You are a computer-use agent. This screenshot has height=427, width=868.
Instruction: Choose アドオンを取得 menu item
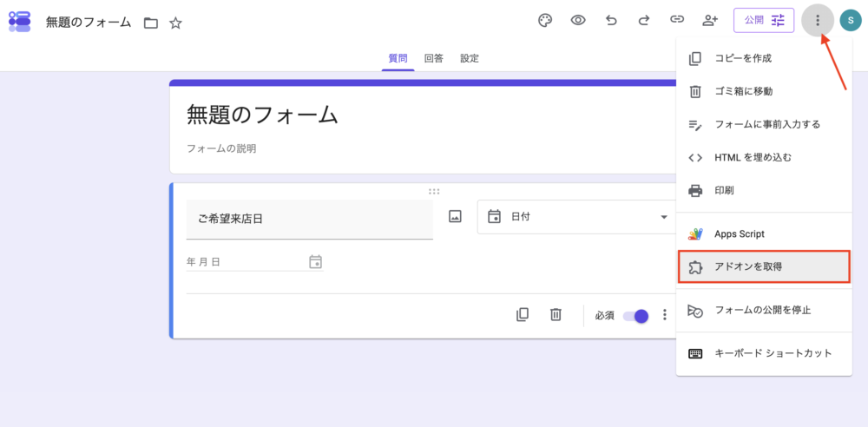[x=764, y=267]
